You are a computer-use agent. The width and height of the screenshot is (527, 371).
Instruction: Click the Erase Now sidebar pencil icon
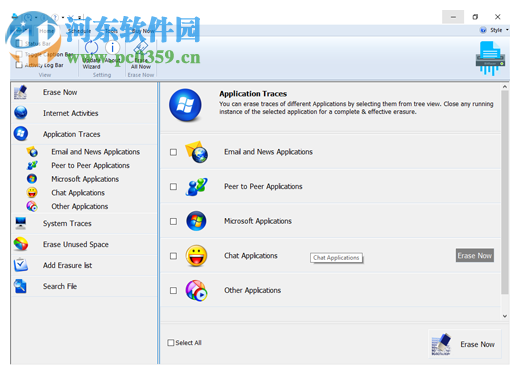(x=21, y=92)
